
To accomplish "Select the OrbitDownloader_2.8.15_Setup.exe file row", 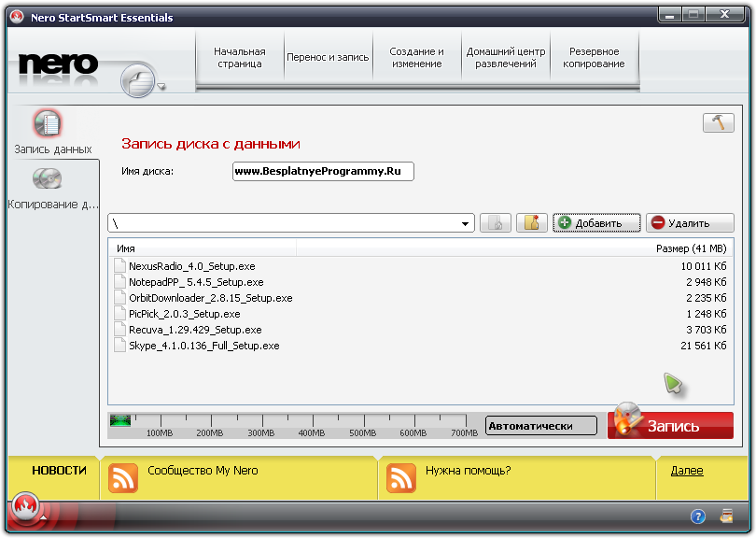I will pyautogui.click(x=420, y=298).
